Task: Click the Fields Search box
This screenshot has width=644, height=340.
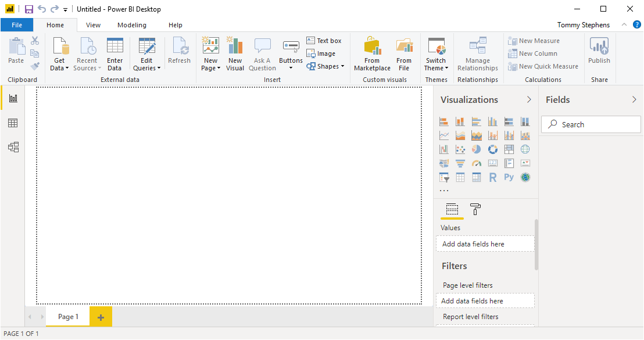Action: (x=591, y=124)
